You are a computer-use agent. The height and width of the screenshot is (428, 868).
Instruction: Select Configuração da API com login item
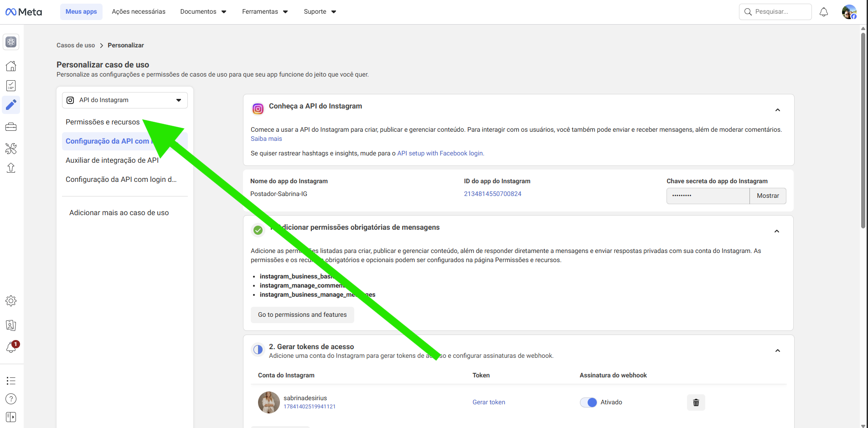121,180
